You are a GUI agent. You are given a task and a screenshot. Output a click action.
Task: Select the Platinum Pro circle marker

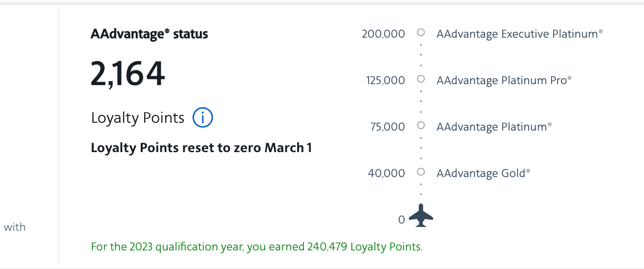coord(421,79)
